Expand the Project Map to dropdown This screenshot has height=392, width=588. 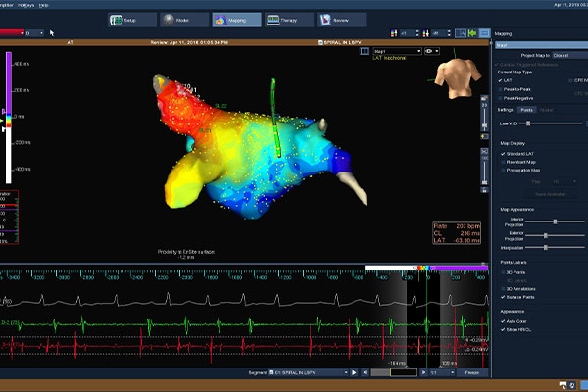[563, 55]
